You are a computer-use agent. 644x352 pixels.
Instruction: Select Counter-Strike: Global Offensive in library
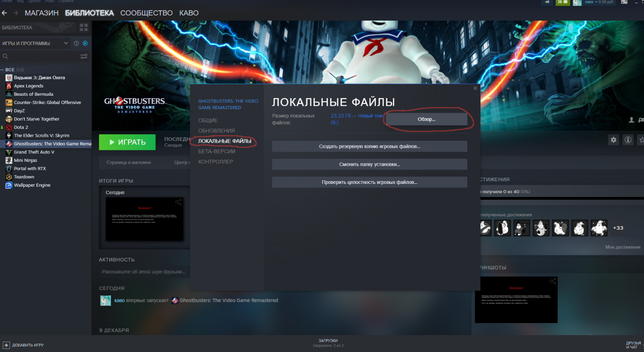[48, 102]
